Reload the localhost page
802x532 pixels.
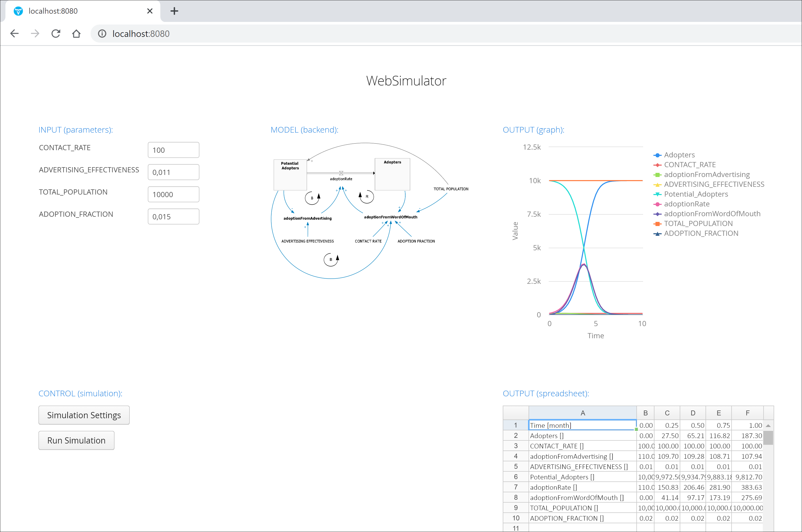pyautogui.click(x=56, y=34)
